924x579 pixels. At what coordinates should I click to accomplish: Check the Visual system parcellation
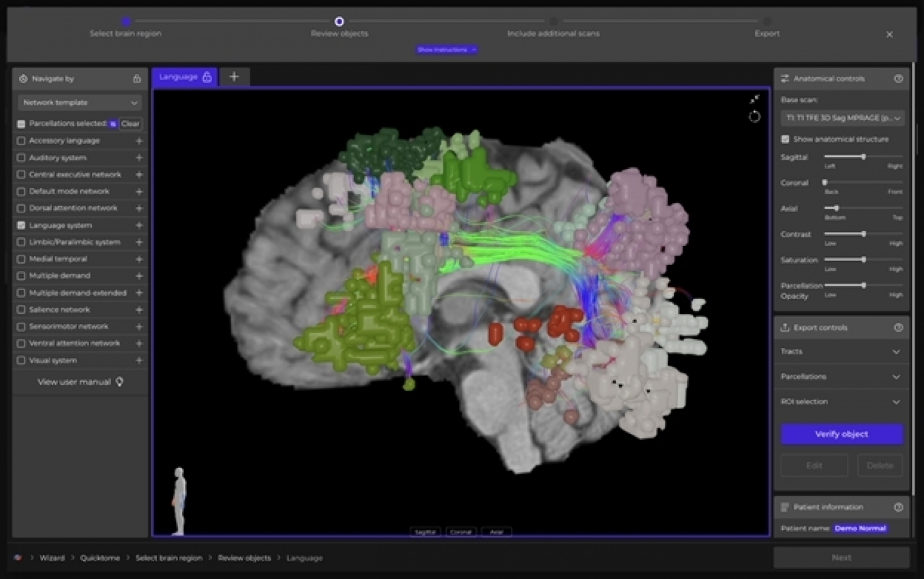(x=21, y=360)
